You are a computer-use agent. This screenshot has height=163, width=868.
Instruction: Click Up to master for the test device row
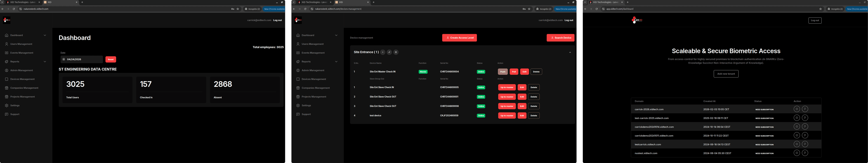click(x=507, y=116)
